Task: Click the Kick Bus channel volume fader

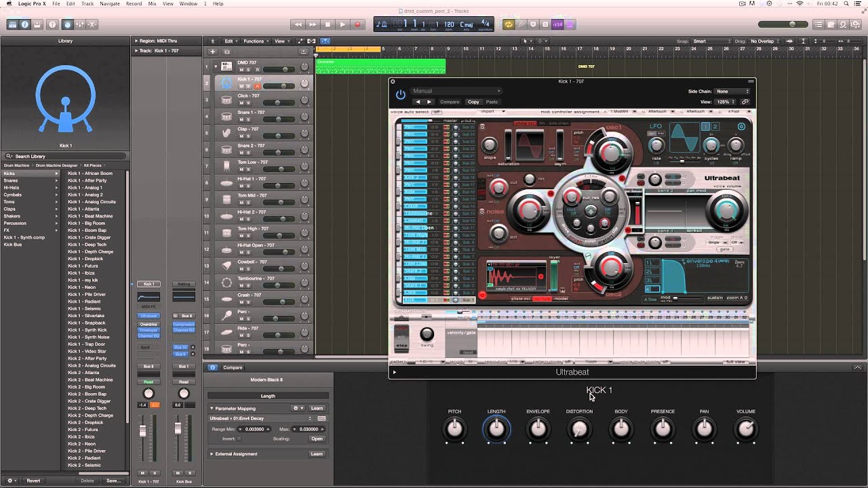Action: (x=178, y=429)
